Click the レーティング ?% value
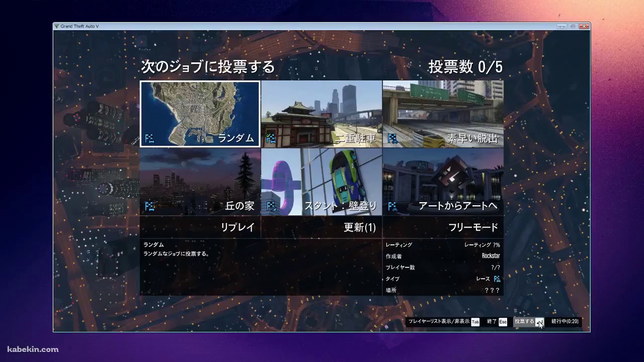 click(482, 245)
